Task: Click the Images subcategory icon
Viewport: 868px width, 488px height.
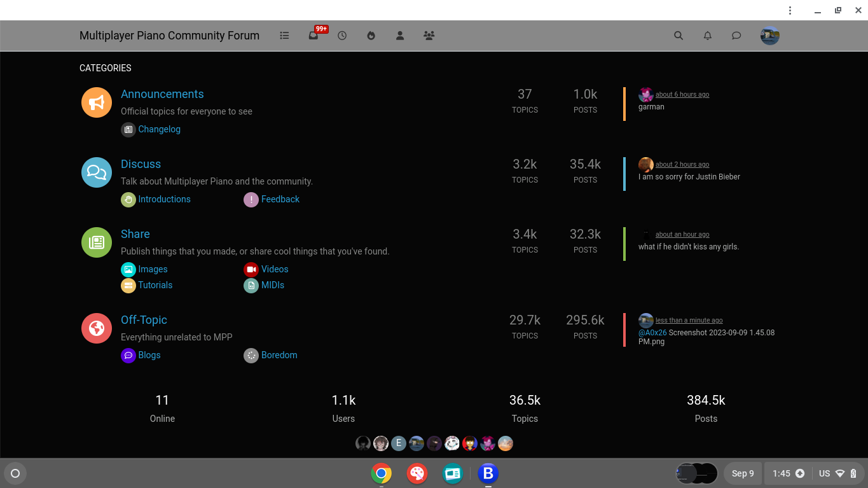Action: tap(128, 269)
